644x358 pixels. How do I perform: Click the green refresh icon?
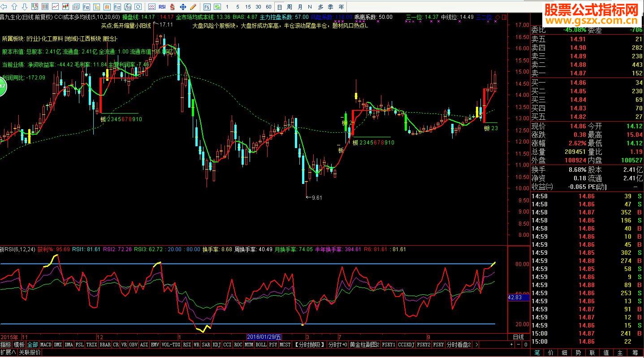[x=217, y=7]
